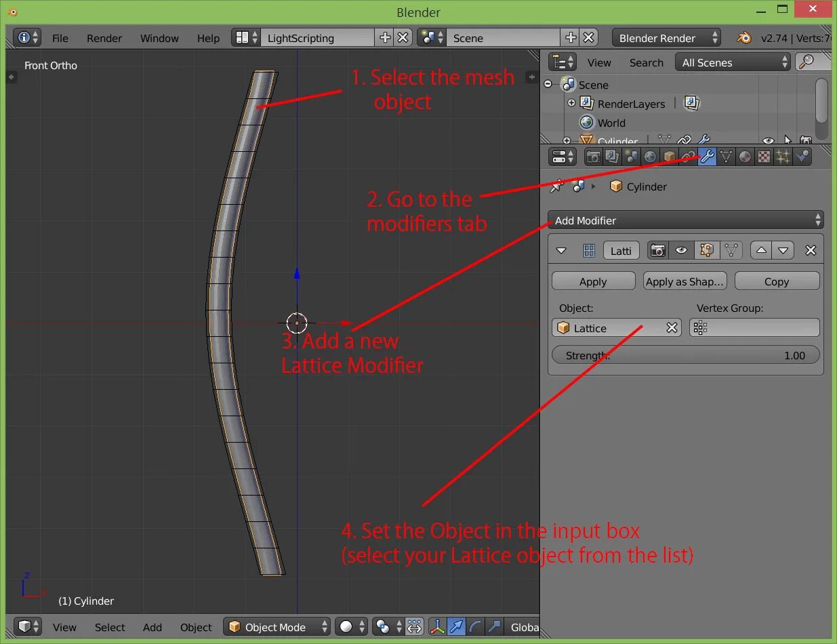Viewport: 837px width, 644px height.
Task: Move the Lattice modifier up in stack
Action: click(761, 250)
